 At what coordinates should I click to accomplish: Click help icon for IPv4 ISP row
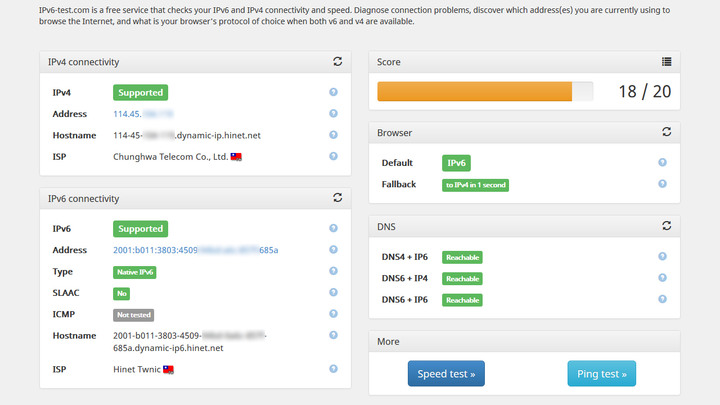click(x=333, y=156)
